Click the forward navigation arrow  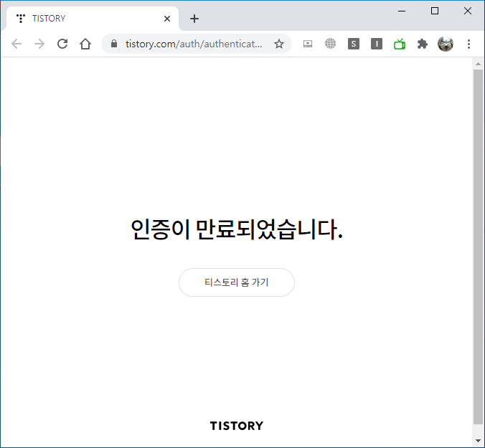click(39, 44)
